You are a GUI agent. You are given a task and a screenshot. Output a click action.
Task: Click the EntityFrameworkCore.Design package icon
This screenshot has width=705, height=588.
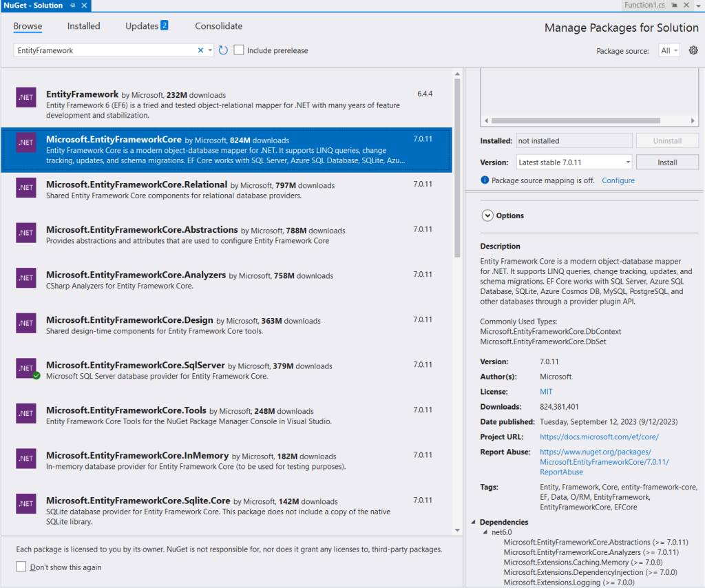(x=26, y=323)
